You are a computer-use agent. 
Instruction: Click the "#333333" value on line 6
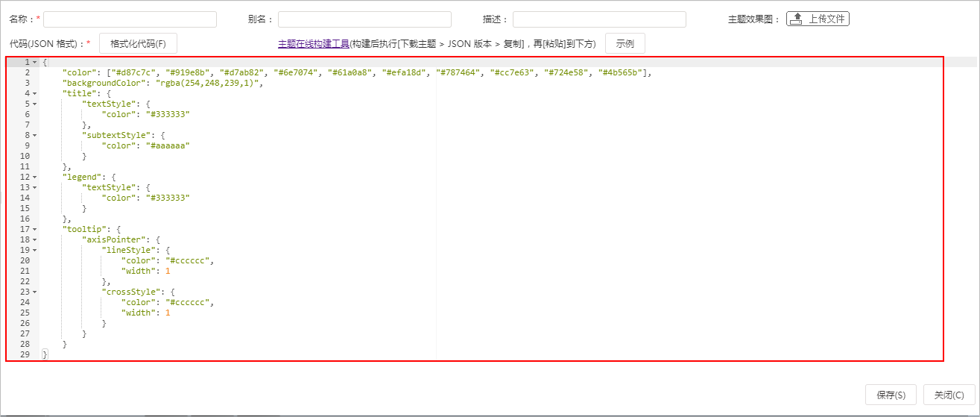(x=168, y=114)
